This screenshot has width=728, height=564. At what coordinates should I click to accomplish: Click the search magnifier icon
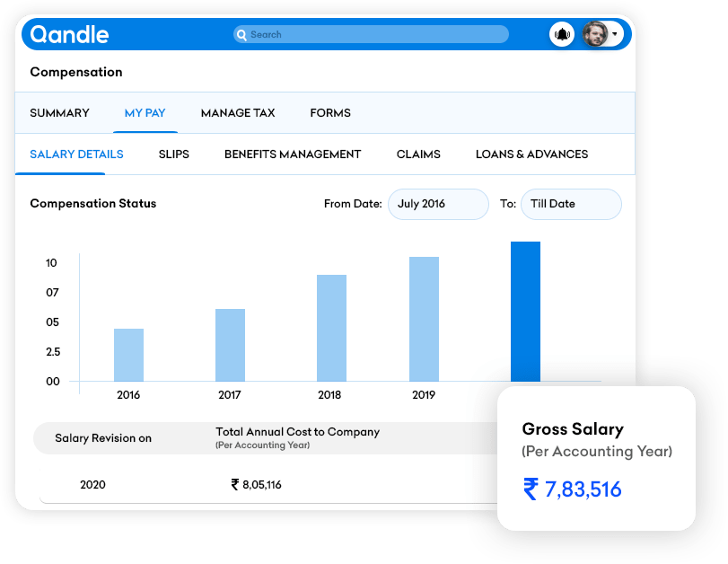(241, 35)
